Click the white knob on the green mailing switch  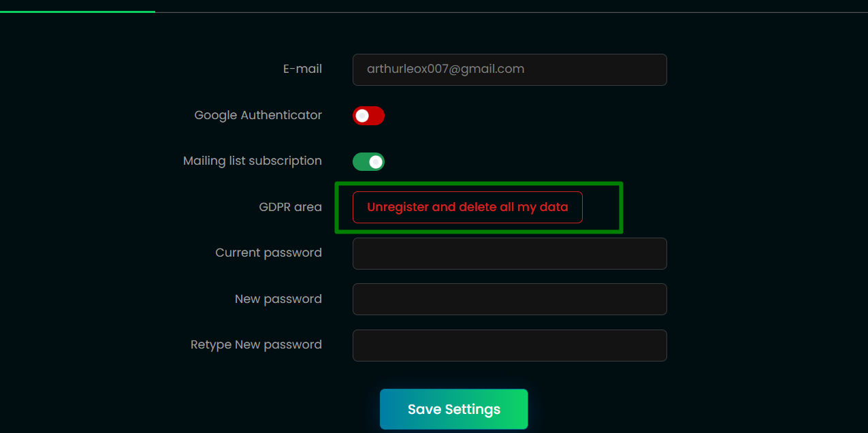[x=375, y=162]
